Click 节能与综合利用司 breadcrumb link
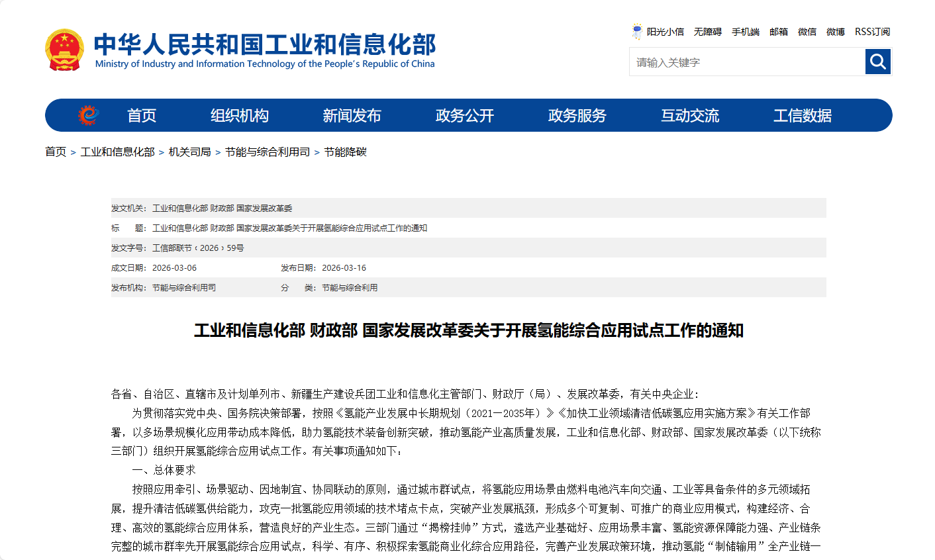This screenshot has height=560, width=935. [x=268, y=152]
